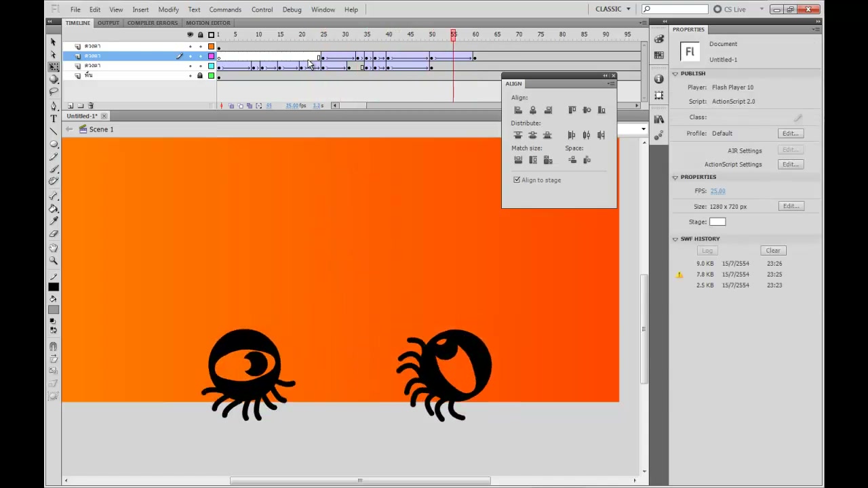Click the Align left edge icon
The image size is (868, 488).
tap(518, 110)
